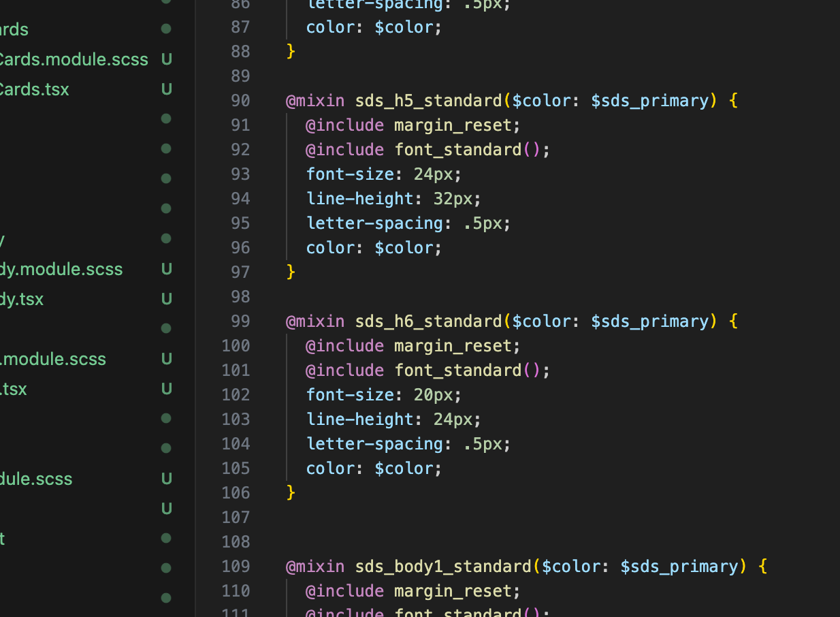Open the dy.tsx file in sidebar

point(22,300)
